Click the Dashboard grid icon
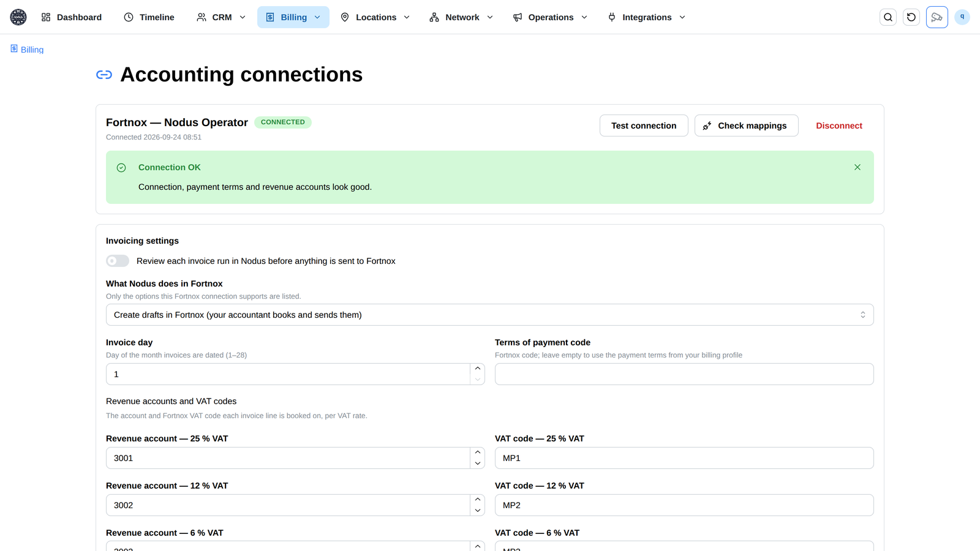This screenshot has width=980, height=551. point(46,17)
